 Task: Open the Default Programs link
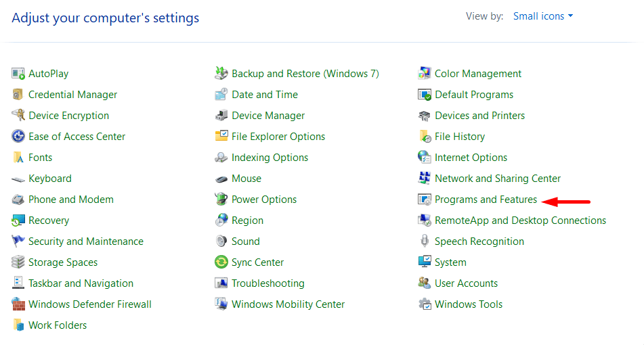click(x=474, y=95)
